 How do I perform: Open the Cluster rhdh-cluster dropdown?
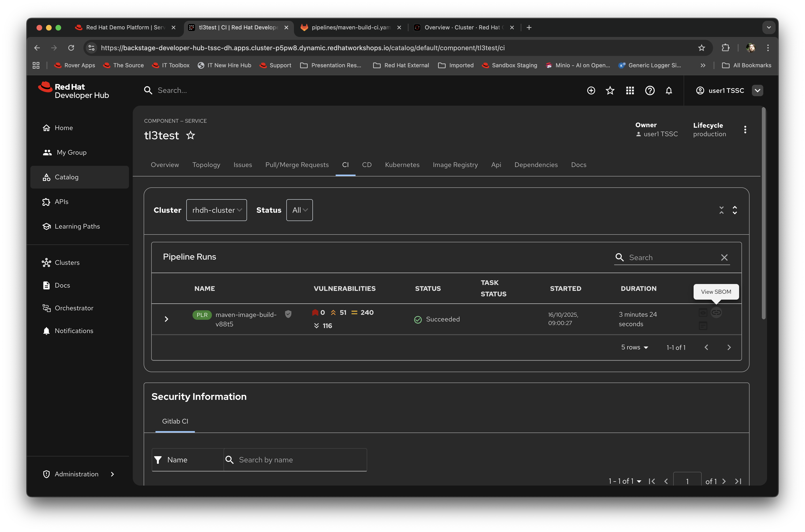click(x=216, y=210)
